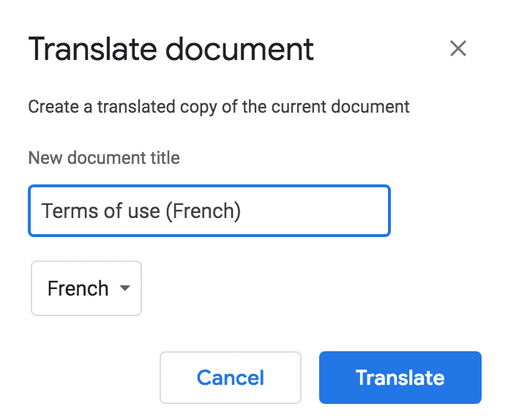The width and height of the screenshot is (508, 420).
Task: Confirm translation with the blue button
Action: (x=400, y=378)
